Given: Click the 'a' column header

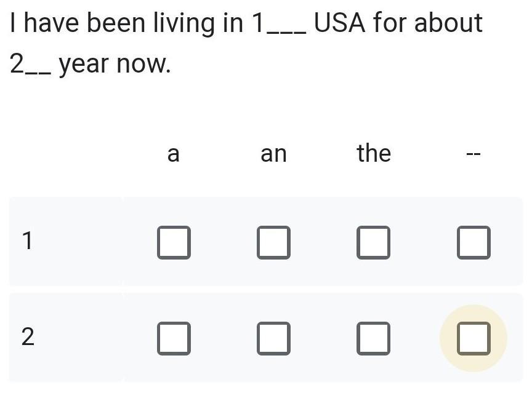Looking at the screenshot, I should click(174, 153).
